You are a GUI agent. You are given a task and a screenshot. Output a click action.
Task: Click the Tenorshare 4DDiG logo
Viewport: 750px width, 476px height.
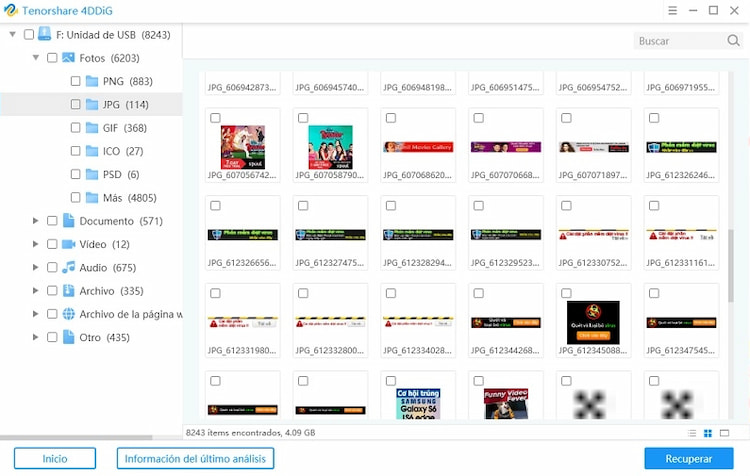(x=10, y=10)
